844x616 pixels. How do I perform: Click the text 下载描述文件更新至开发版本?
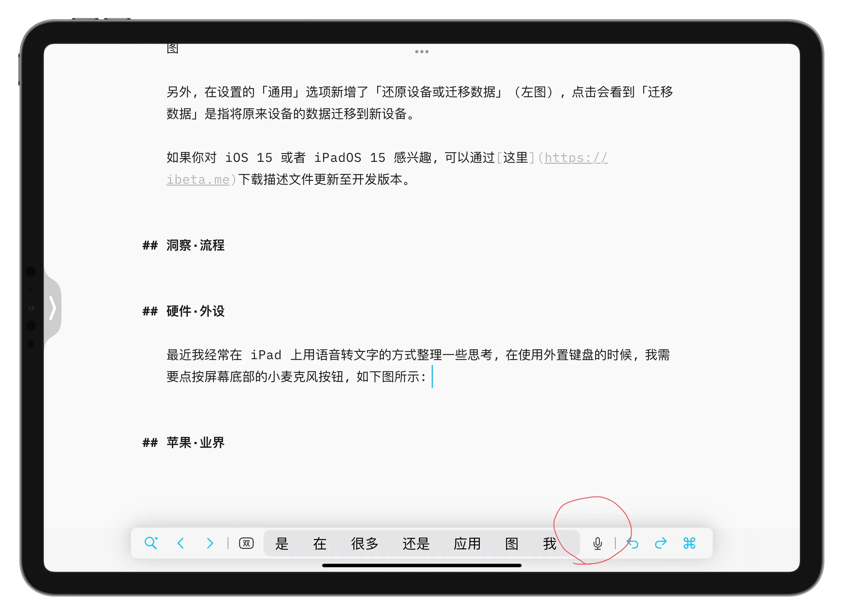[320, 180]
